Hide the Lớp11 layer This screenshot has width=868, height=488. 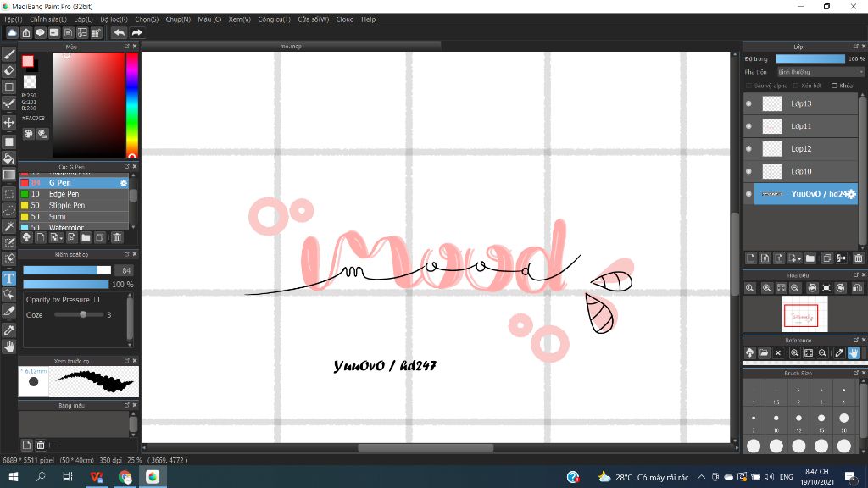click(x=748, y=126)
